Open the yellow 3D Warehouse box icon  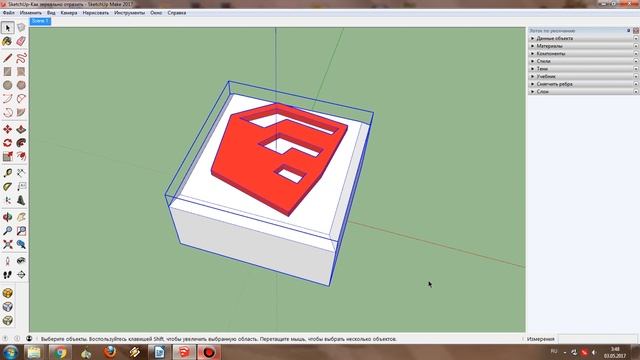(x=7, y=293)
